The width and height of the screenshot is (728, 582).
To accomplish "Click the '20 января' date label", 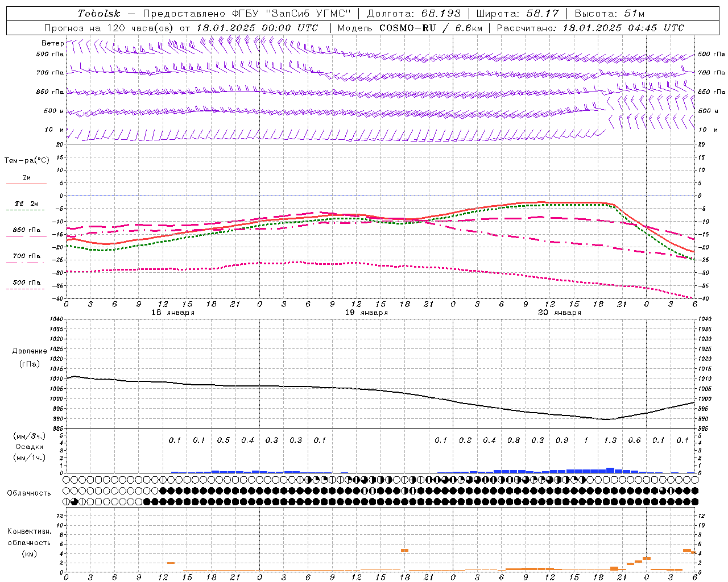I will [x=560, y=313].
